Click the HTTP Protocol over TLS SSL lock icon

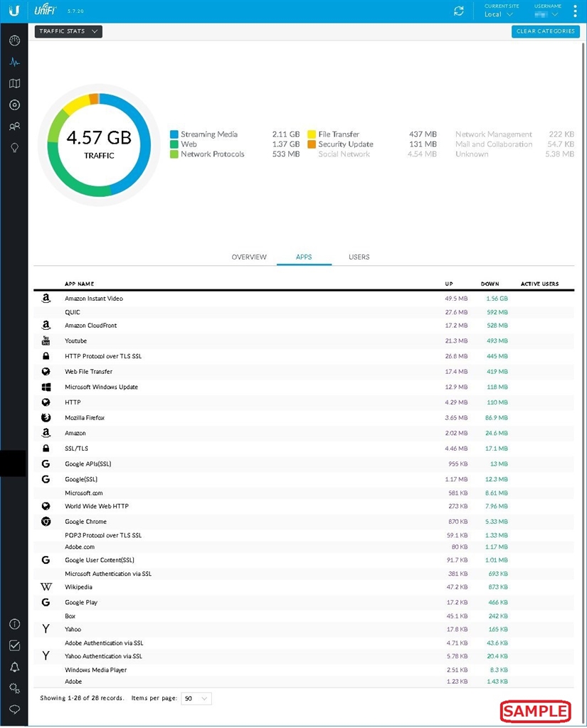pos(46,356)
